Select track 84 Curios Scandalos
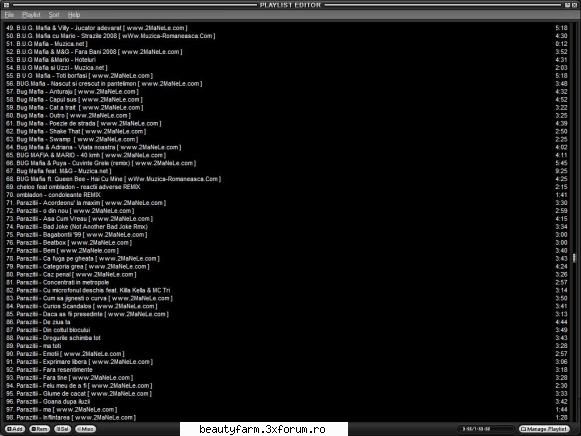The width and height of the screenshot is (581, 436). click(x=286, y=306)
